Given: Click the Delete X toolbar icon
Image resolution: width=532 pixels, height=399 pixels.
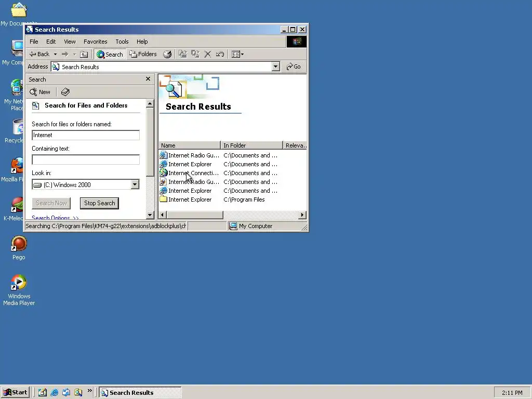Looking at the screenshot, I should tap(208, 54).
